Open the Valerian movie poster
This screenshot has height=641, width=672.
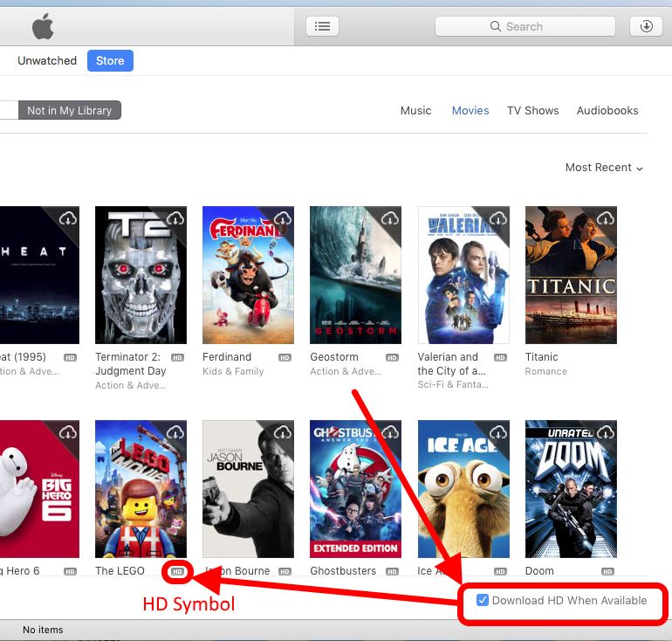463,275
